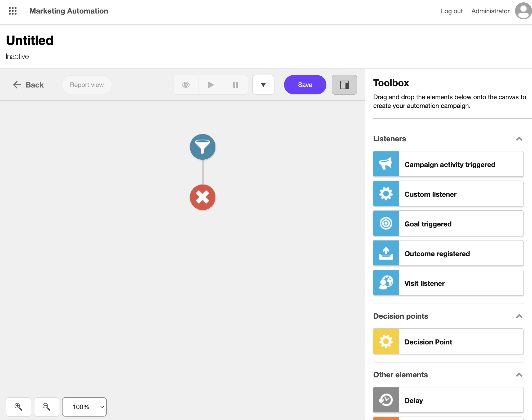Click the pause campaign button

[236, 85]
